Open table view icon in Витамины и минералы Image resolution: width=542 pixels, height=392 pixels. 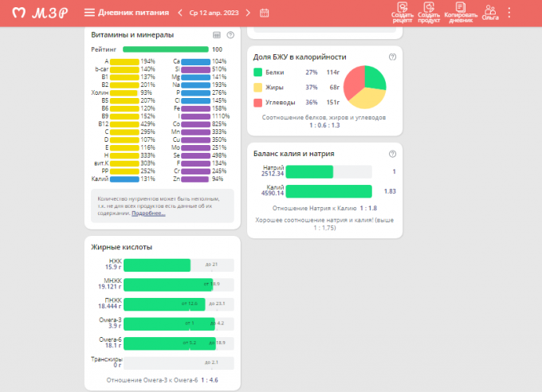coord(216,35)
